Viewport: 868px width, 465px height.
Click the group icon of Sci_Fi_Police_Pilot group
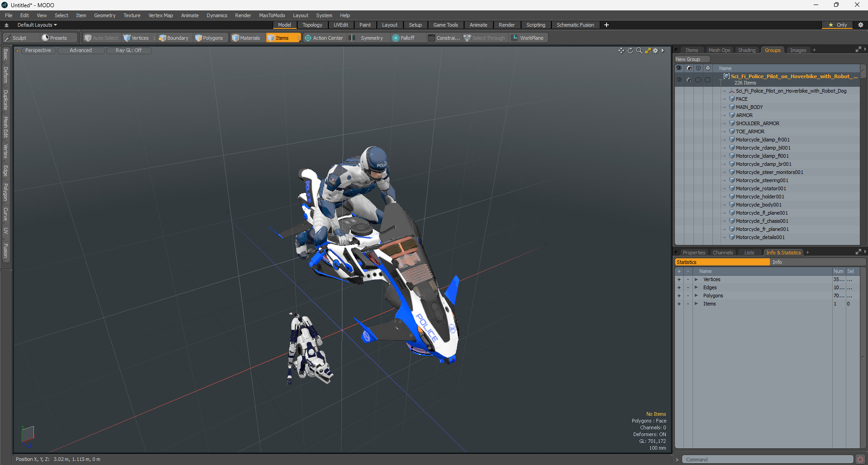[726, 76]
